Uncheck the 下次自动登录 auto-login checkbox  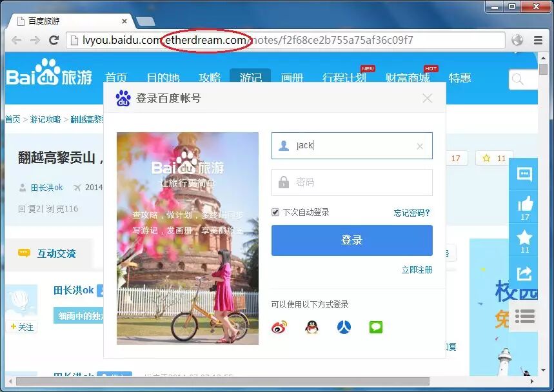274,213
